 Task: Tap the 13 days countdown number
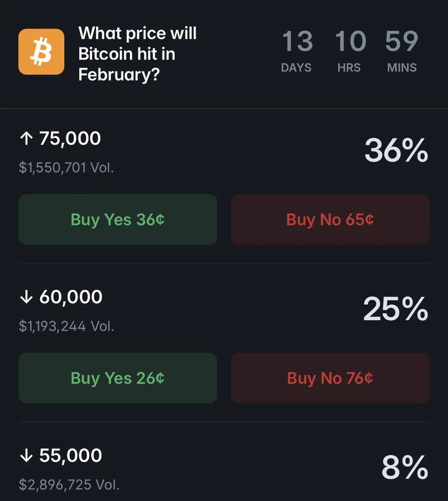click(297, 41)
